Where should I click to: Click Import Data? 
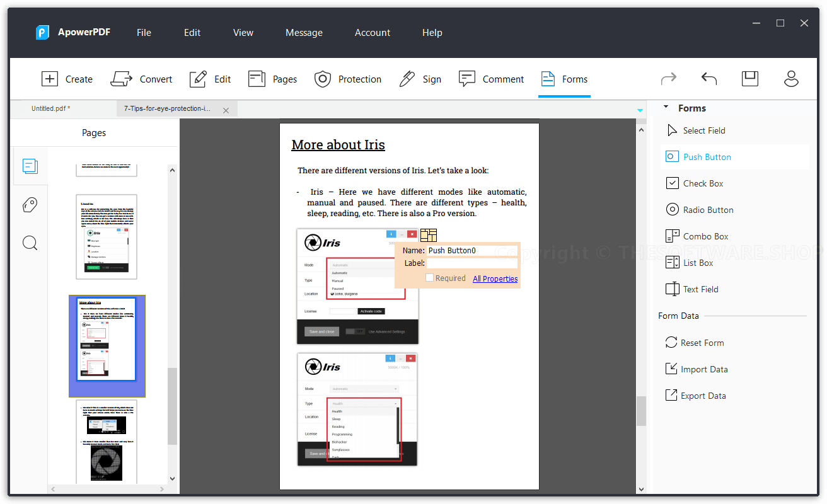coord(697,369)
